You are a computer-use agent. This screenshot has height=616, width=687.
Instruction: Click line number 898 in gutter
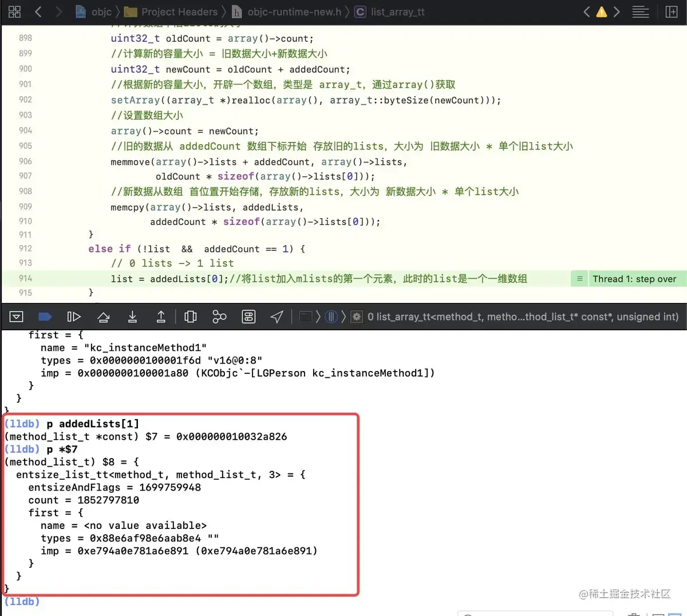coord(25,38)
